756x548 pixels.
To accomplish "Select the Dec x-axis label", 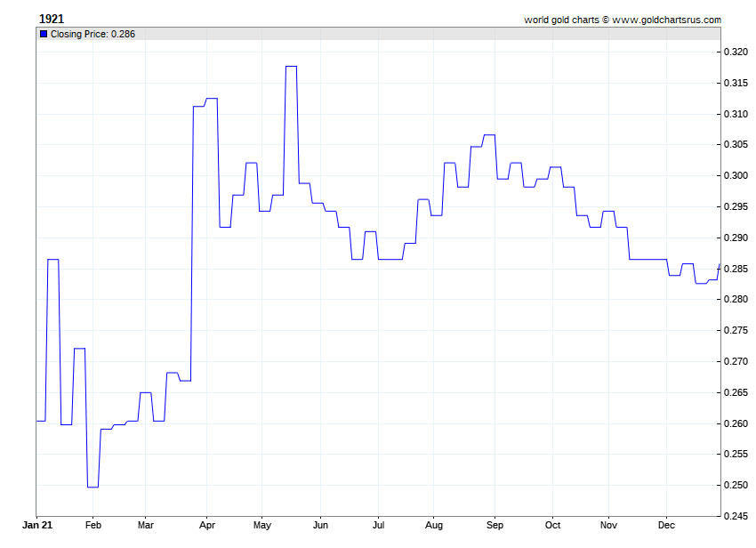I will [666, 525].
